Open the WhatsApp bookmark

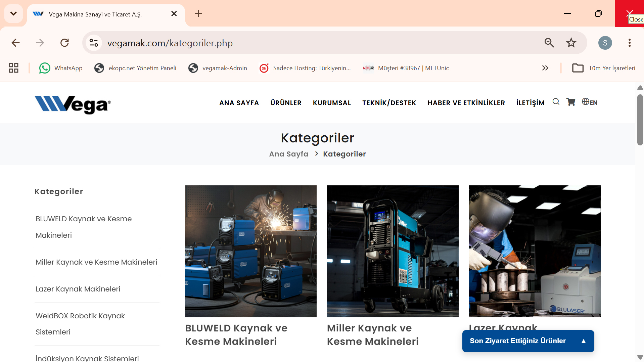(x=61, y=68)
